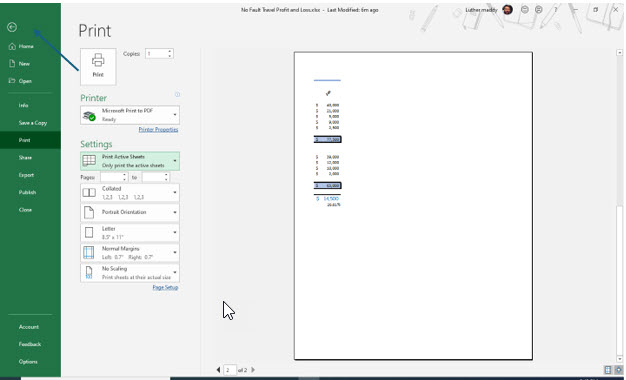This screenshot has width=626, height=380.
Task: Click the Print Active Sheets grid icon
Action: [89, 161]
